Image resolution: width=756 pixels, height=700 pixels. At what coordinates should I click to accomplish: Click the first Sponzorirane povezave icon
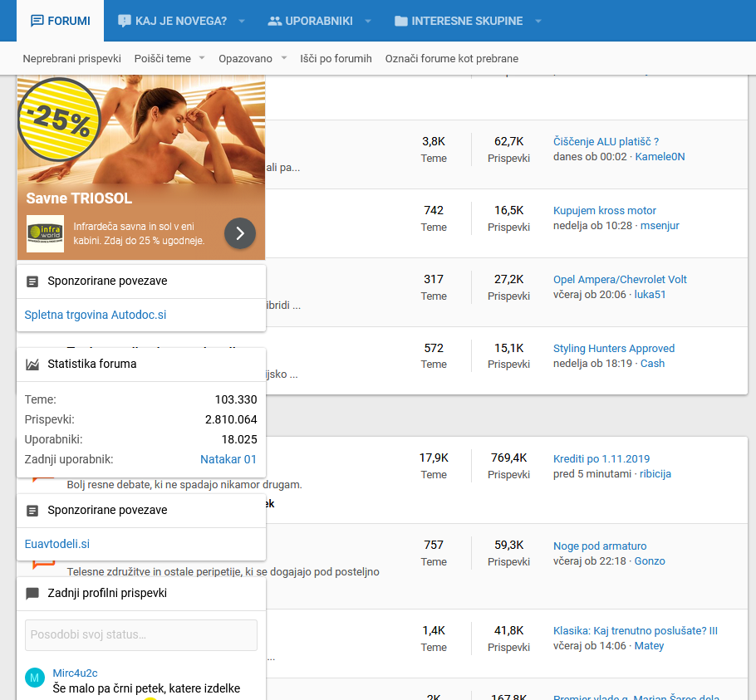point(32,281)
